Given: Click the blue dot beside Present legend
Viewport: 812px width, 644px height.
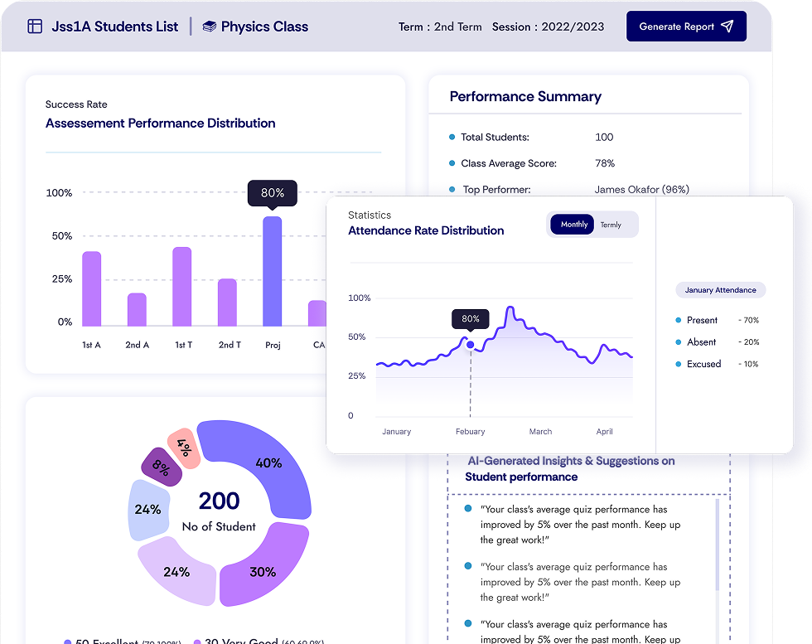Looking at the screenshot, I should (679, 320).
